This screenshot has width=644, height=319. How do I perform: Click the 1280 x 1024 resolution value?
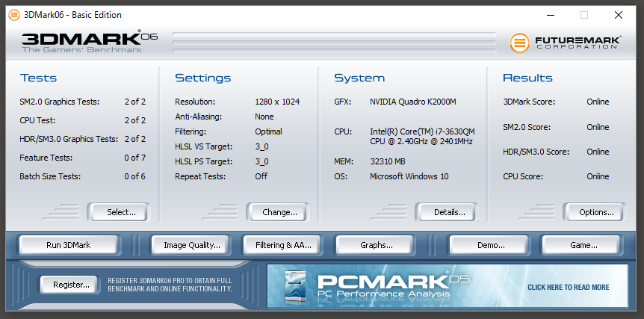pos(277,102)
